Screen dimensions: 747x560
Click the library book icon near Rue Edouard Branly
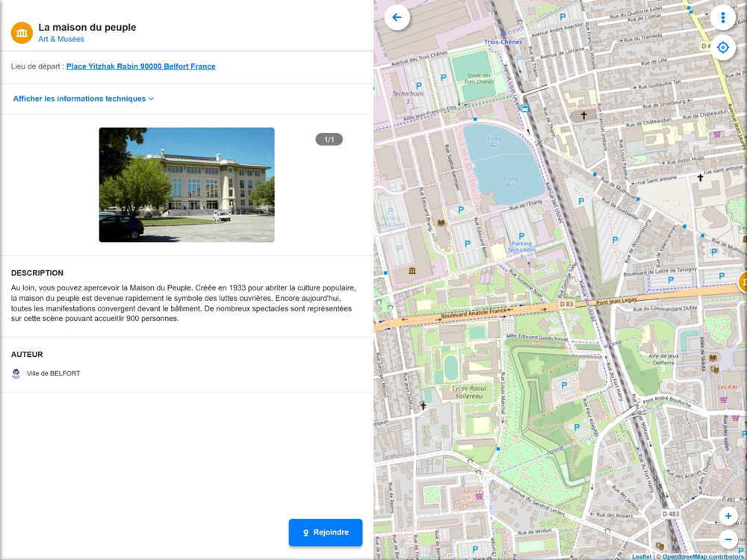pos(441,223)
